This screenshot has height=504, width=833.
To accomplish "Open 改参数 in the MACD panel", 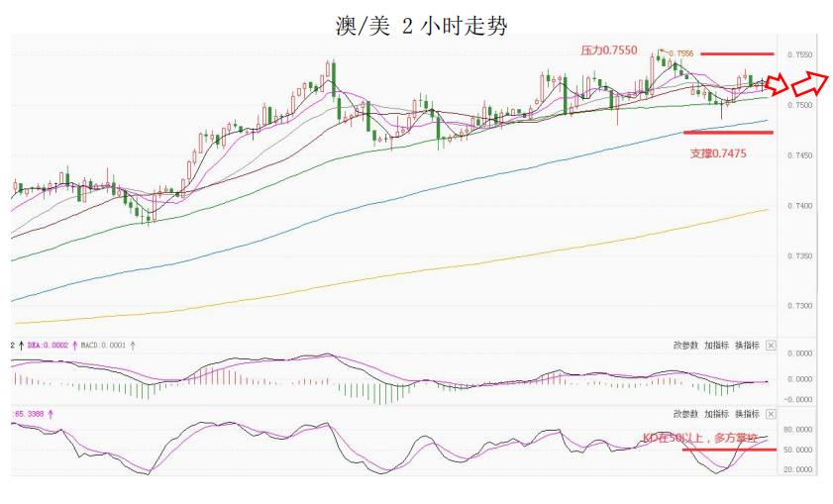I will tap(685, 346).
